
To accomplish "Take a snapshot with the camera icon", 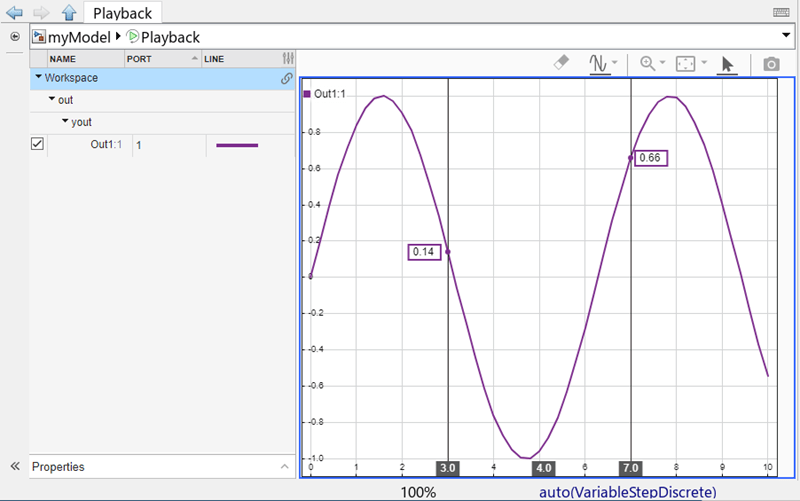I will tap(771, 64).
